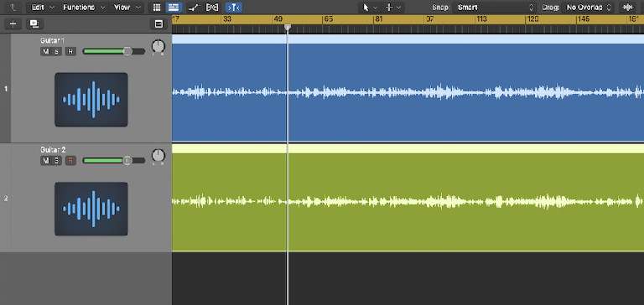644x305 pixels.
Task: Open the View menu
Action: [127, 7]
